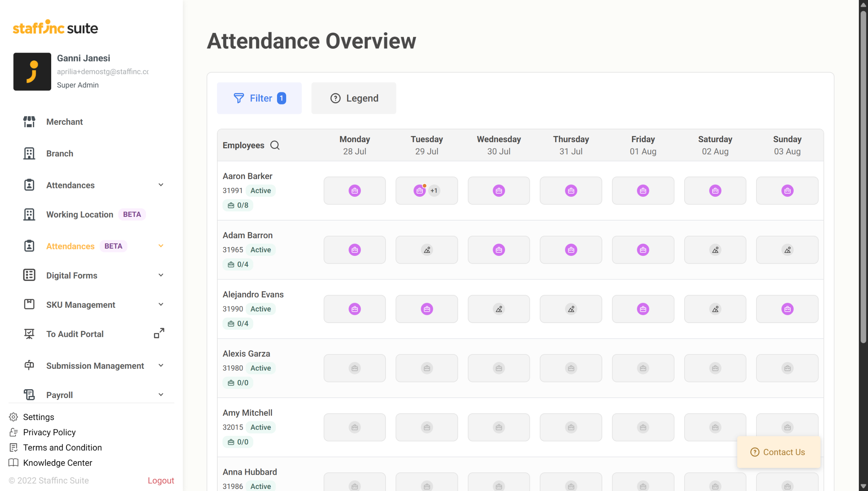The width and height of the screenshot is (868, 491).
Task: Open Aaron Barker's Monday 28 Jul shift icon
Action: [x=354, y=191]
